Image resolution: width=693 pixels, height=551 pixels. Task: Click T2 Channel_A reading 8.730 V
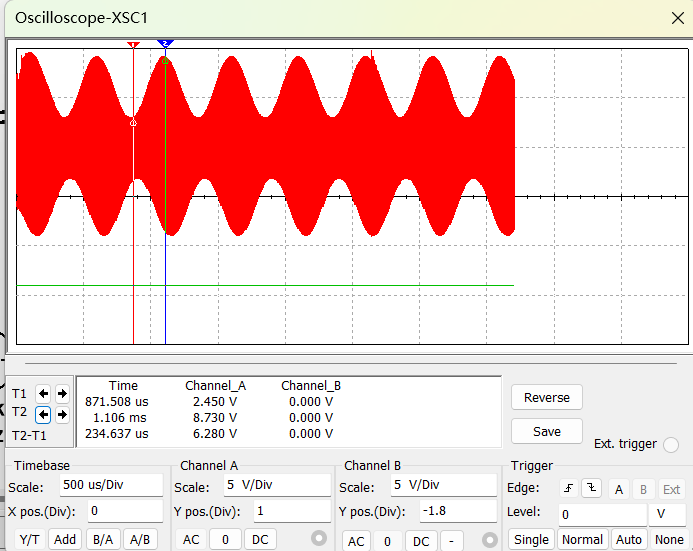(215, 418)
